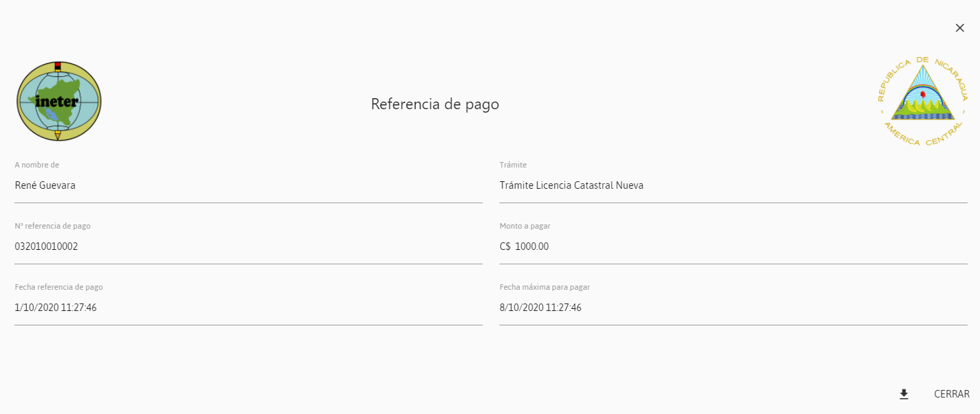The width and height of the screenshot is (980, 414).
Task: Close the dialog with the X icon
Action: click(x=960, y=27)
